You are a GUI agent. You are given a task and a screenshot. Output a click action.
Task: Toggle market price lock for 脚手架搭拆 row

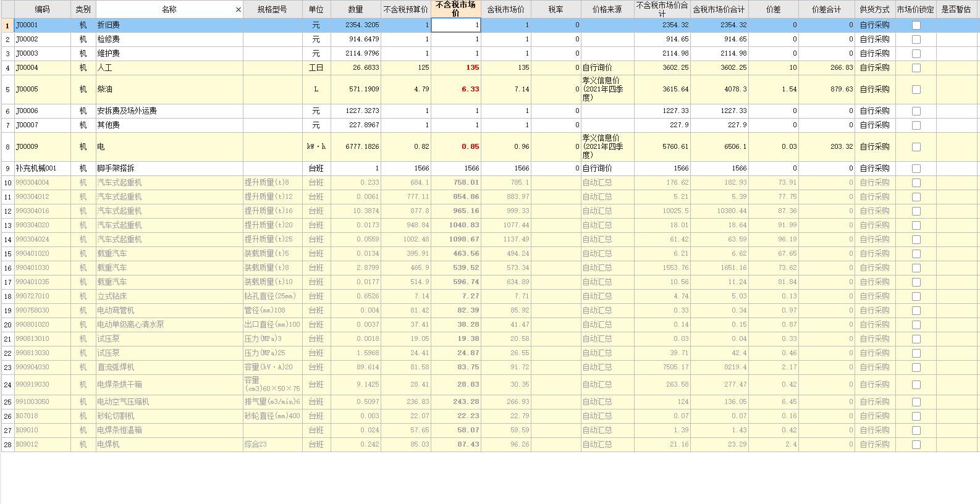tap(916, 169)
